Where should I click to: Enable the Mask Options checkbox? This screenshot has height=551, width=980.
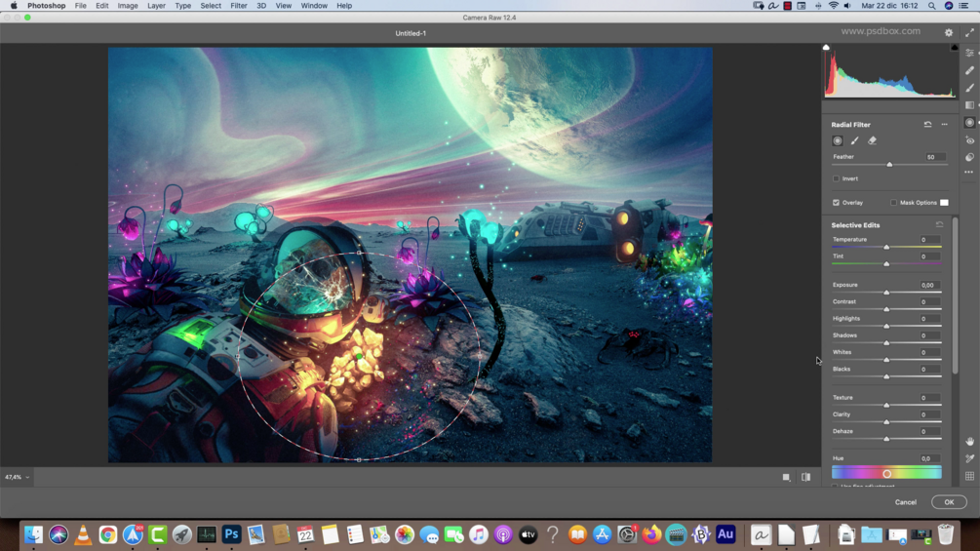(893, 203)
